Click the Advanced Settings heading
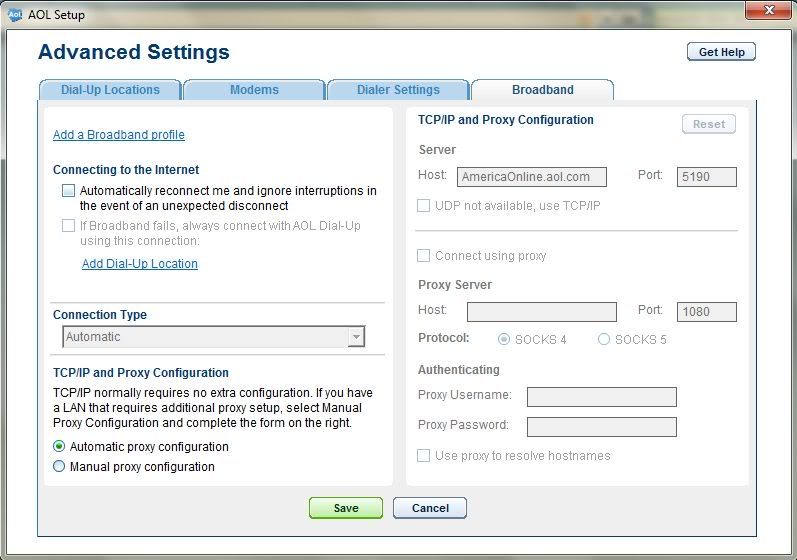797x560 pixels. tap(134, 52)
